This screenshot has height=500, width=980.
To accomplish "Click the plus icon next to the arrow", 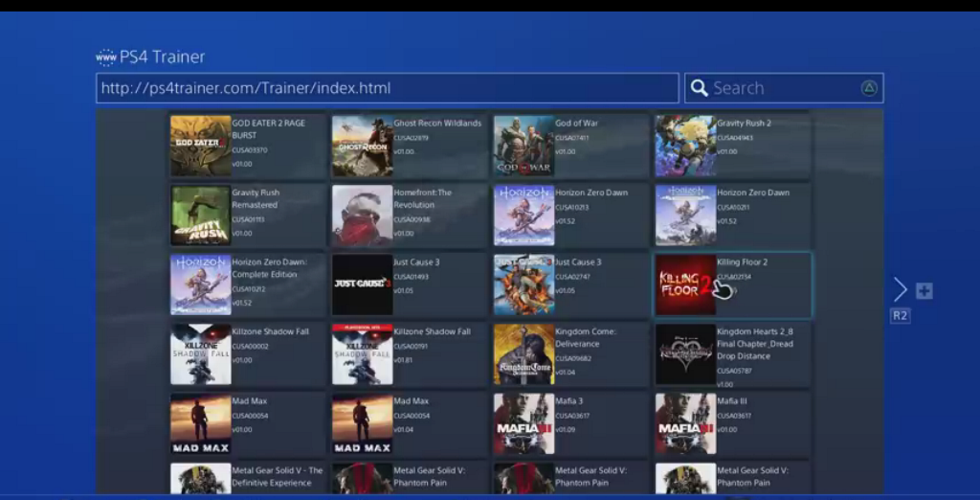I will 924,291.
